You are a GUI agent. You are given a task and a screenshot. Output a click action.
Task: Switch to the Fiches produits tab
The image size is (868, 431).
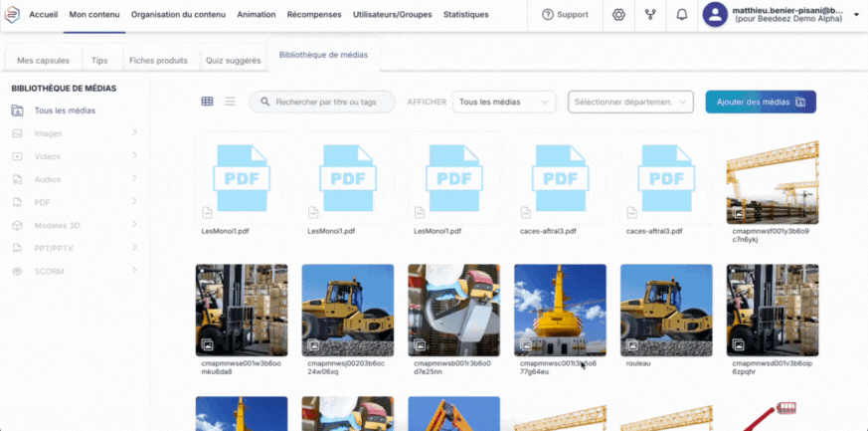point(158,61)
